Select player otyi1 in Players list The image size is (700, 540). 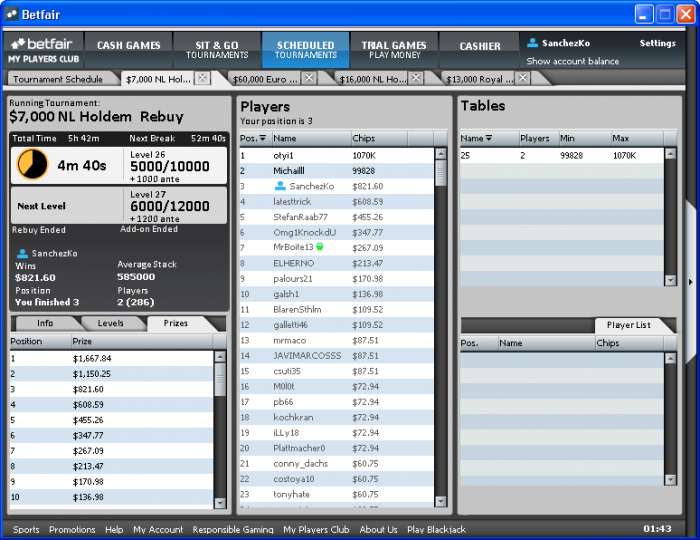[337, 155]
